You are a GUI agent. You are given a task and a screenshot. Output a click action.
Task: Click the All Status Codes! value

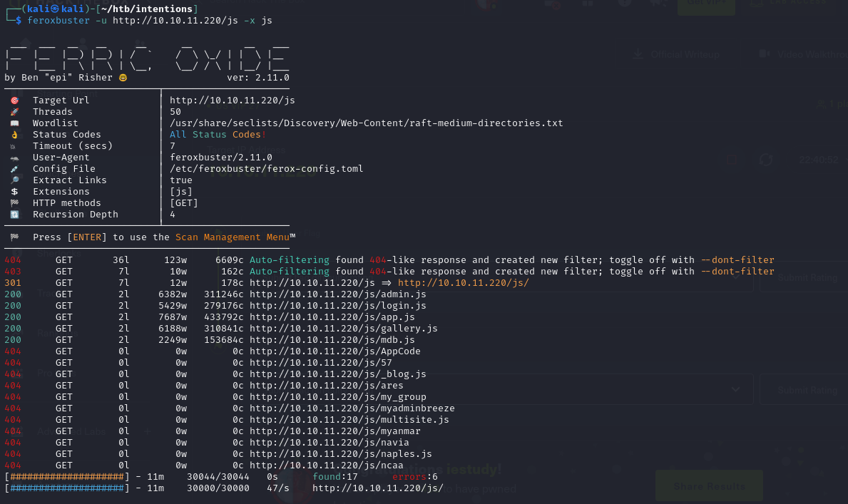[218, 135]
